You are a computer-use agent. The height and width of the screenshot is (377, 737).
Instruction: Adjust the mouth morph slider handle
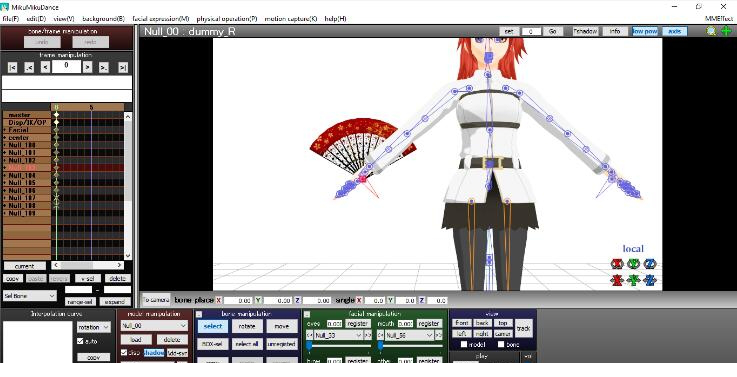[380, 346]
